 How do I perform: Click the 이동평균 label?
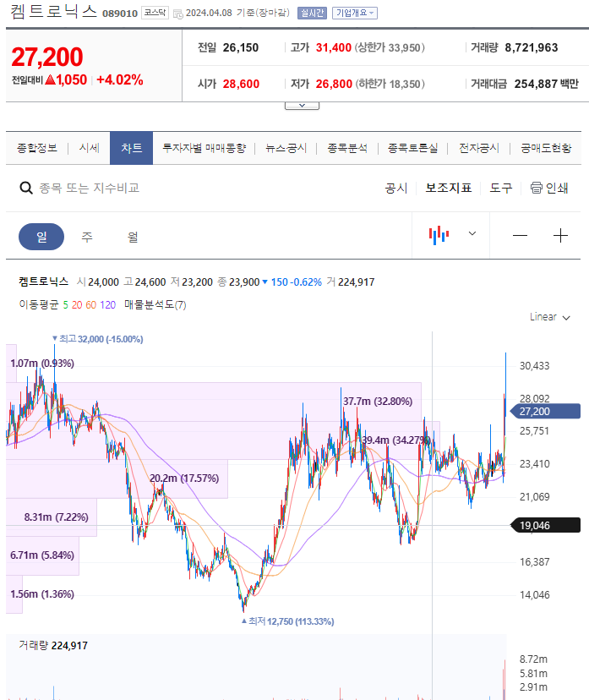[x=39, y=305]
